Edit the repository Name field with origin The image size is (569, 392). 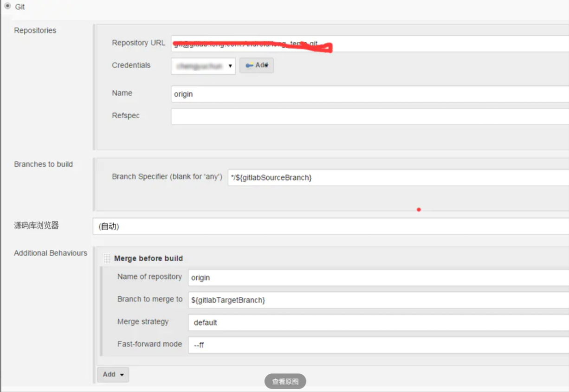370,94
